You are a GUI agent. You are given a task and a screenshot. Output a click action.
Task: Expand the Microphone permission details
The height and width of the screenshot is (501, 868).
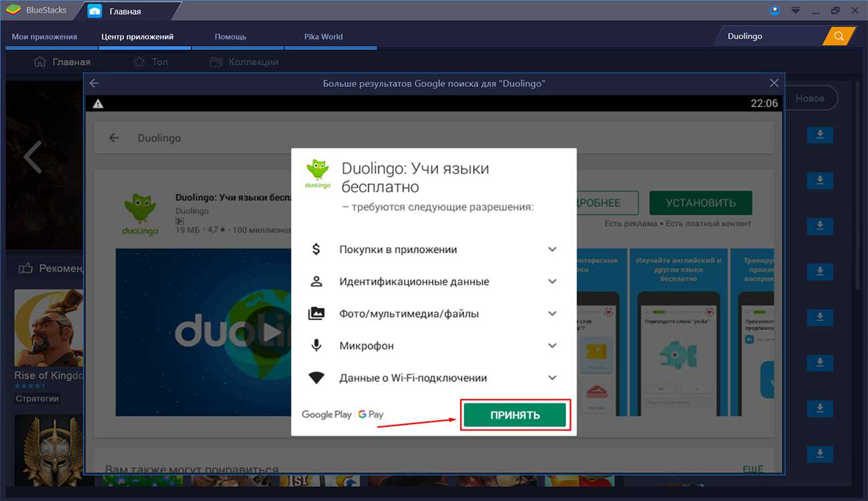(x=552, y=345)
